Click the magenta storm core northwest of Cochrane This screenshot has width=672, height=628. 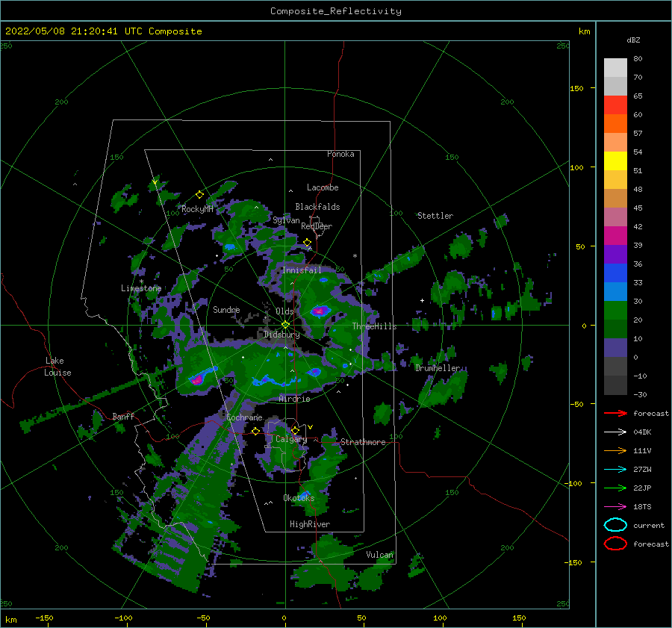[196, 379]
